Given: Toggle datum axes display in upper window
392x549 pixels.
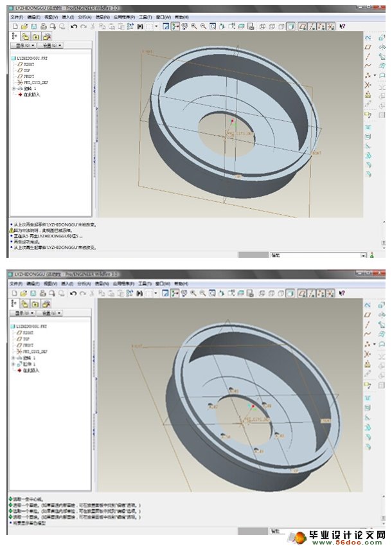Looking at the screenshot, I should [312, 26].
